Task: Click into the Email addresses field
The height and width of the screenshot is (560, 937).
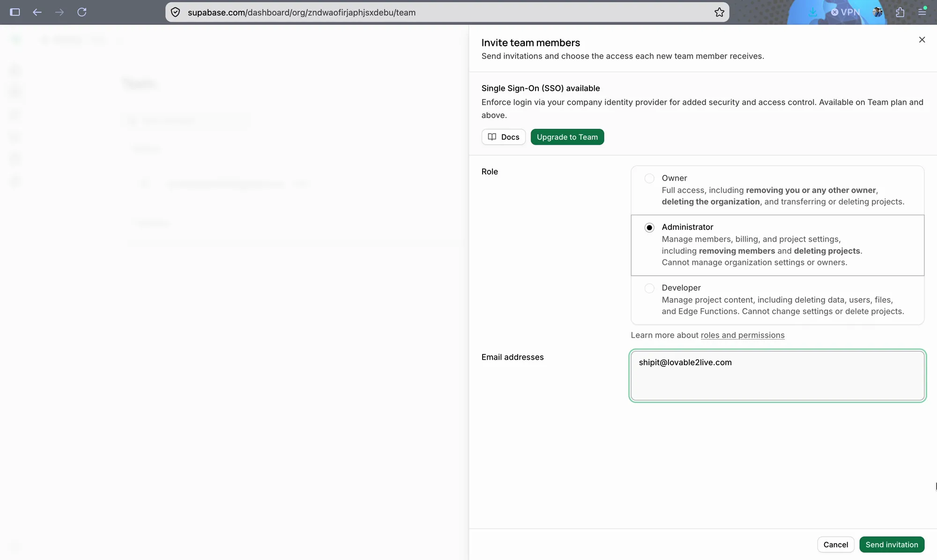Action: pos(778,376)
